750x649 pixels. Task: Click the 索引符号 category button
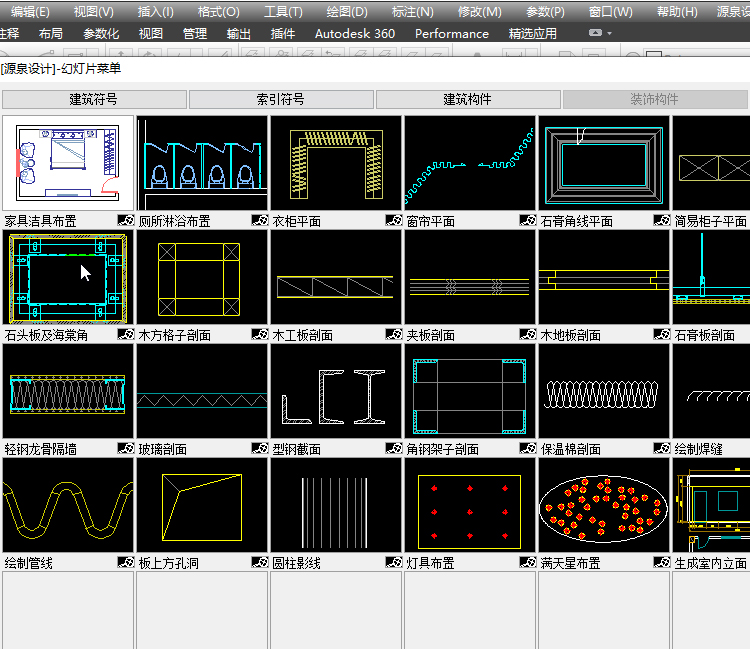pyautogui.click(x=281, y=99)
